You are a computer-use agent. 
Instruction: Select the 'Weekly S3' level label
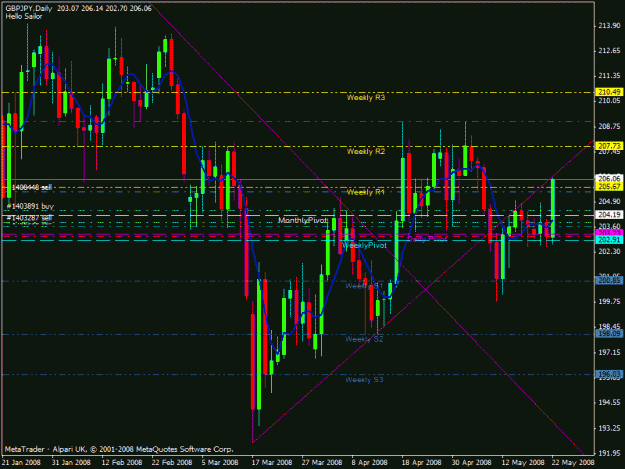(364, 380)
